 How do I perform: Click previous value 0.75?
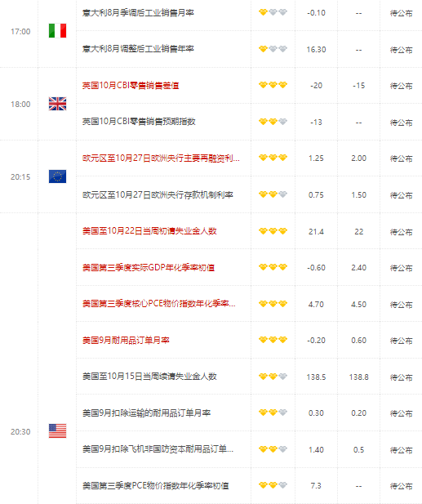point(316,194)
